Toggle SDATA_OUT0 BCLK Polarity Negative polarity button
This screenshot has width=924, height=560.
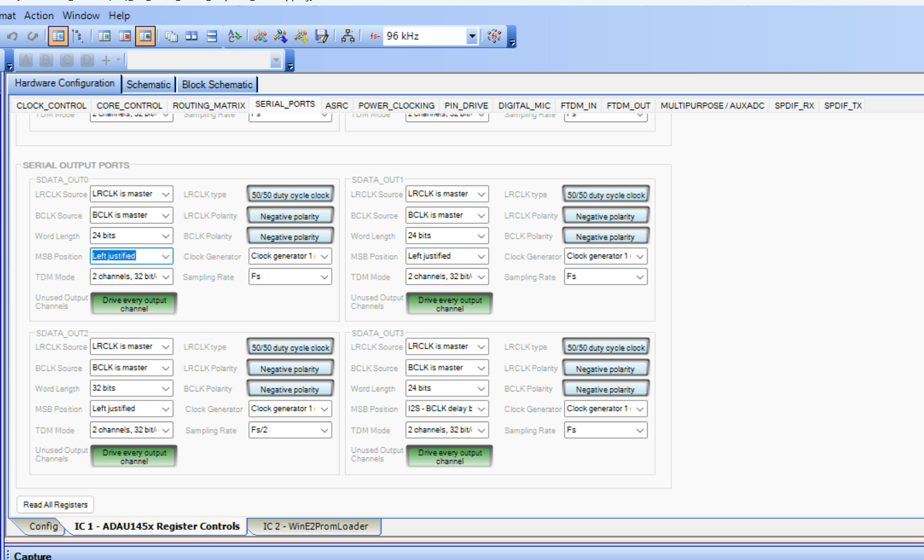click(290, 237)
